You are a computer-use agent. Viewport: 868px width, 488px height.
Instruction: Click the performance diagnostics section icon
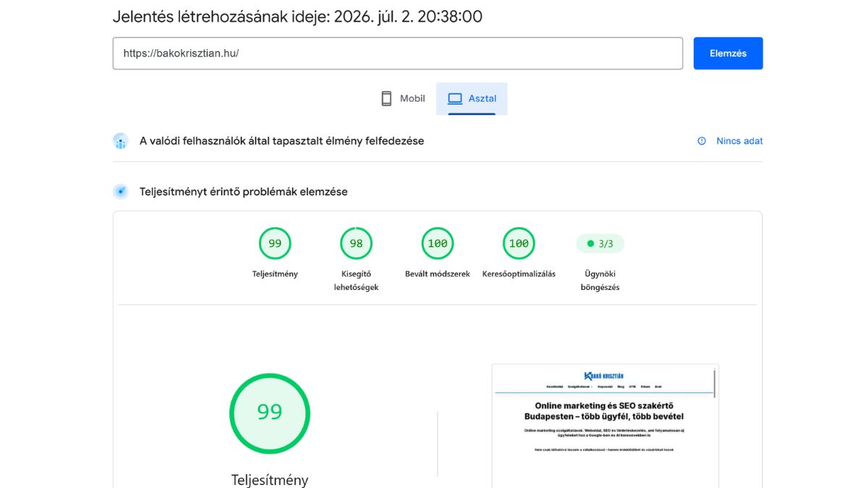[121, 192]
